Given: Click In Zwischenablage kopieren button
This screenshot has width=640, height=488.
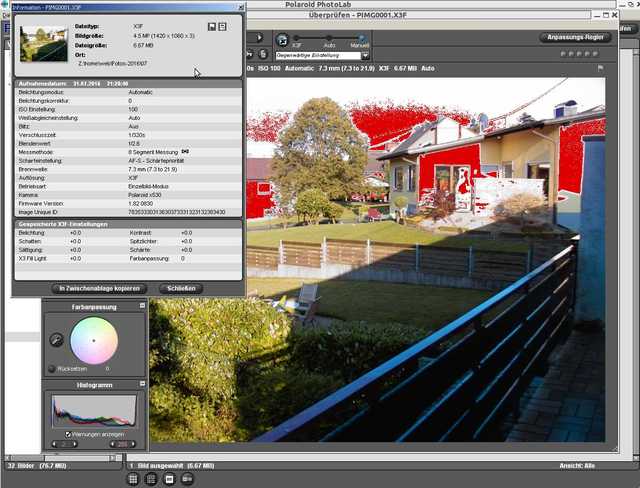Looking at the screenshot, I should click(99, 288).
